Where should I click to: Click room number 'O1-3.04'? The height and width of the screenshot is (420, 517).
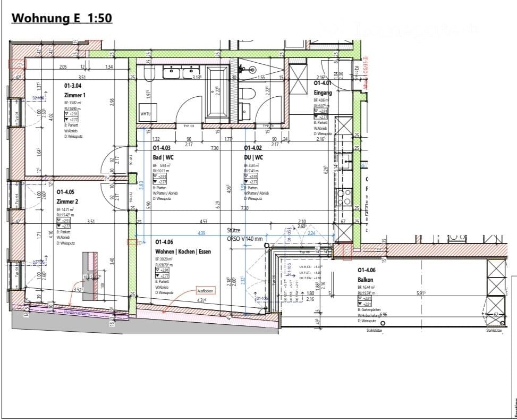pos(73,86)
